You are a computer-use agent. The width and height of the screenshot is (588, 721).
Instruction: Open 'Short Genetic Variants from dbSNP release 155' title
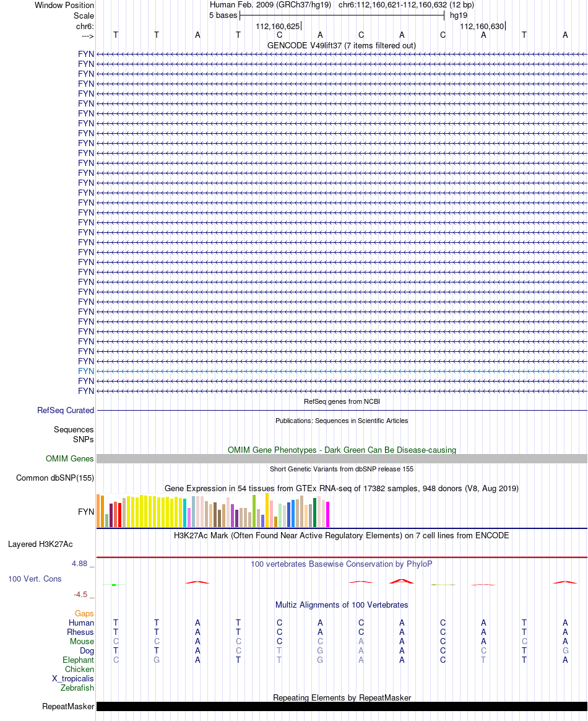pyautogui.click(x=342, y=469)
